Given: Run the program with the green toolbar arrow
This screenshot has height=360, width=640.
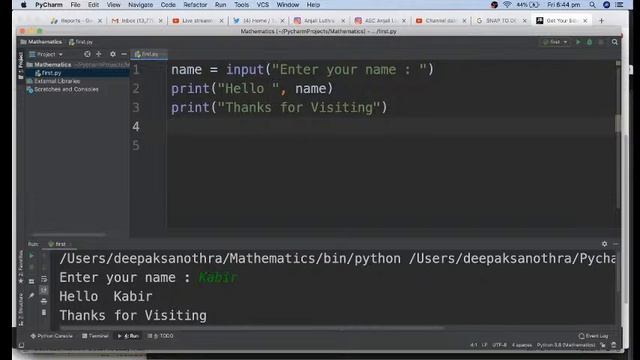Looking at the screenshot, I should 578,42.
